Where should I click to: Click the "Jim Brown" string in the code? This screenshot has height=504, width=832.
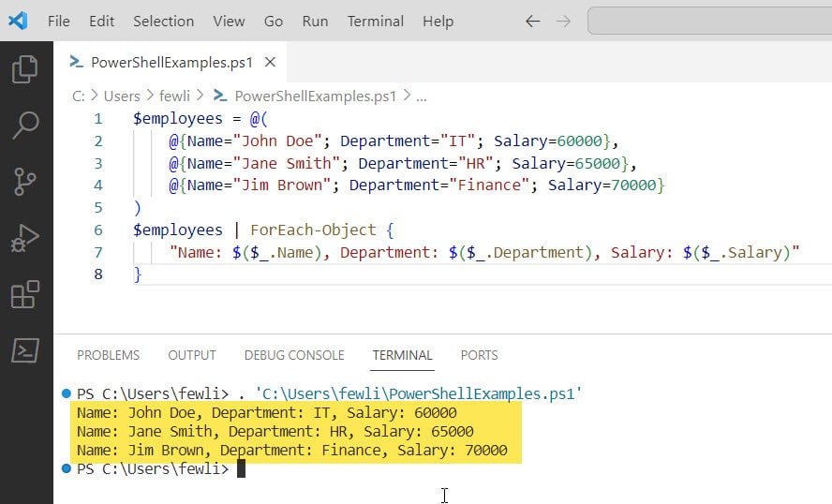[282, 185]
